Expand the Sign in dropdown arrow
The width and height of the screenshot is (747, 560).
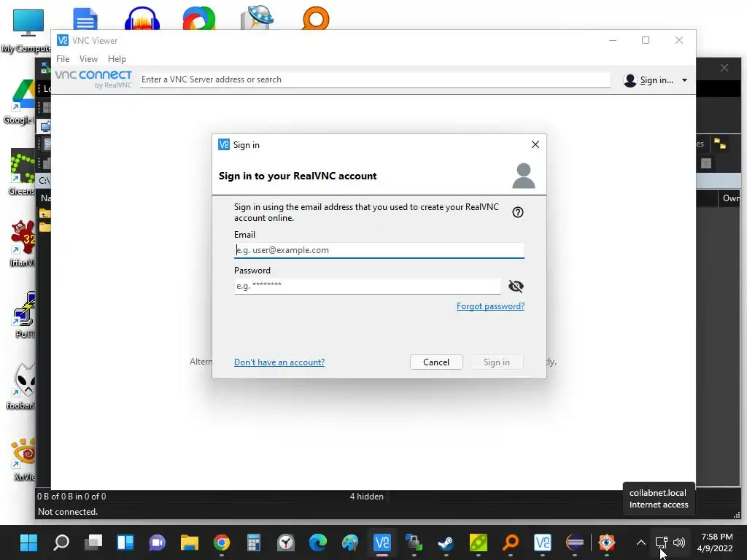click(684, 80)
